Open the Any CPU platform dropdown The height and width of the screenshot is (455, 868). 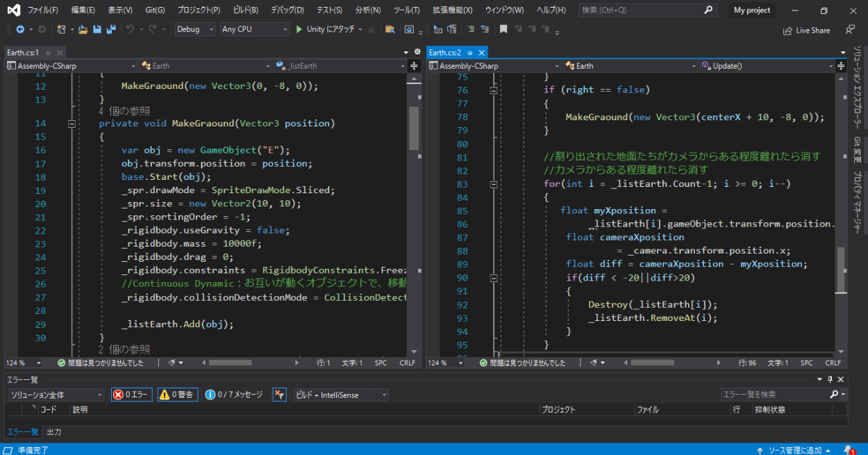coord(254,29)
